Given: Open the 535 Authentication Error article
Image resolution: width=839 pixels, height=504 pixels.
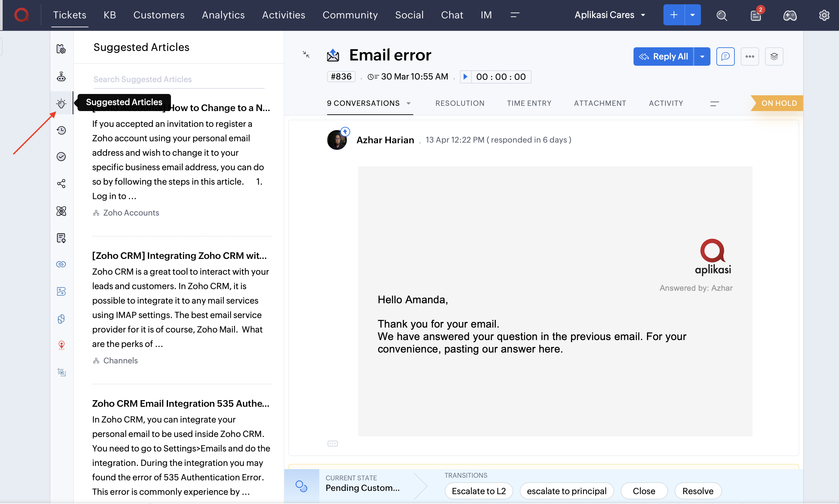Looking at the screenshot, I should 181,403.
